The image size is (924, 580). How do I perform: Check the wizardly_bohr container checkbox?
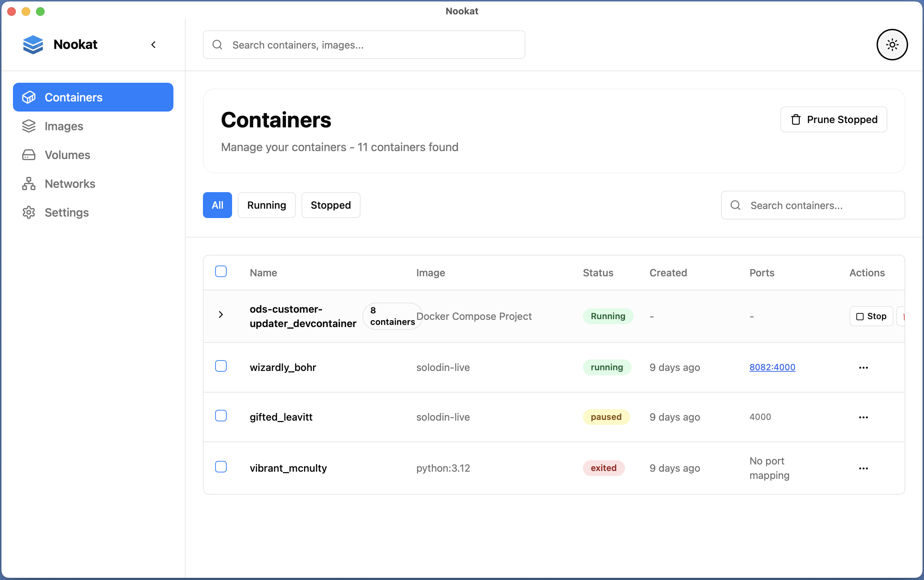(x=221, y=366)
